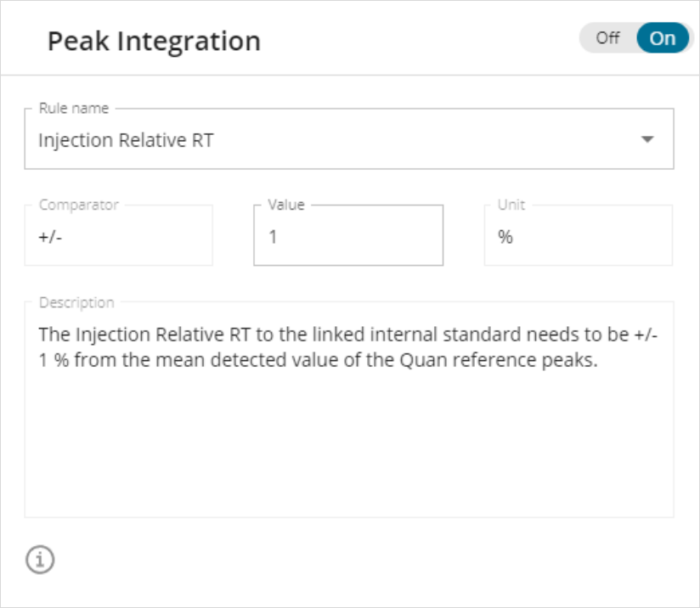The height and width of the screenshot is (608, 700).
Task: Click the first line of the description text
Action: [x=340, y=334]
